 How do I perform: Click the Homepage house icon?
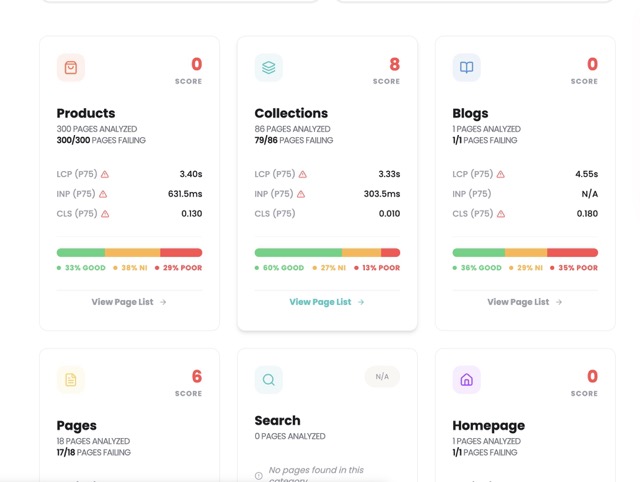point(467,380)
